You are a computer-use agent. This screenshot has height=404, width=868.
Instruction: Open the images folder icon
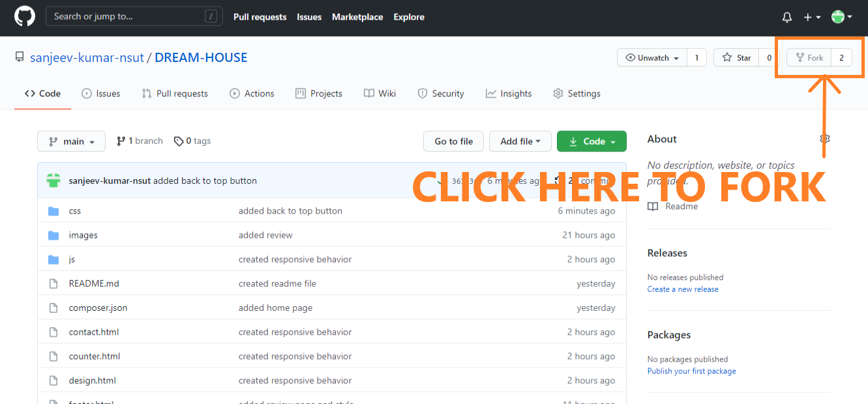coord(53,235)
